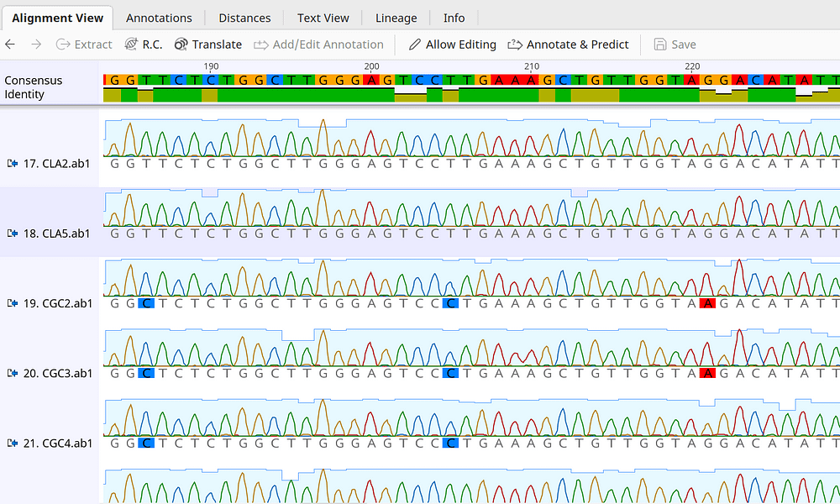Run the Annotate & Predict tool
This screenshot has width=840, height=504.
click(568, 45)
